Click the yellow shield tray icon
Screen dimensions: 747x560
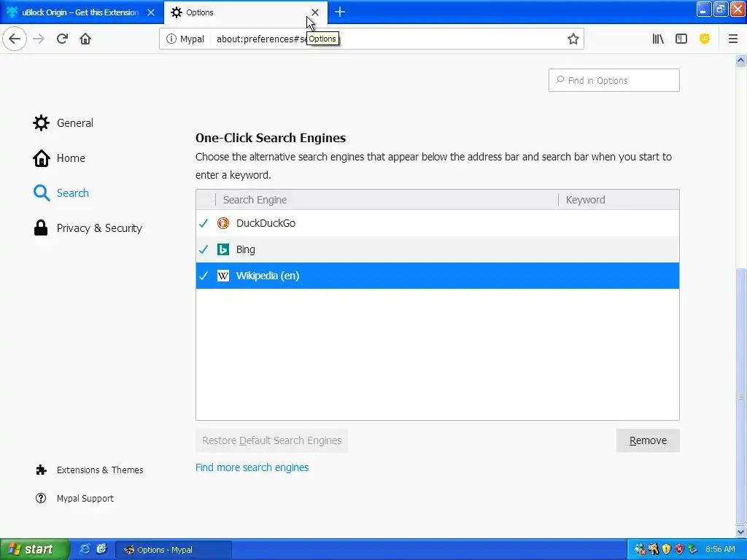tap(667, 550)
